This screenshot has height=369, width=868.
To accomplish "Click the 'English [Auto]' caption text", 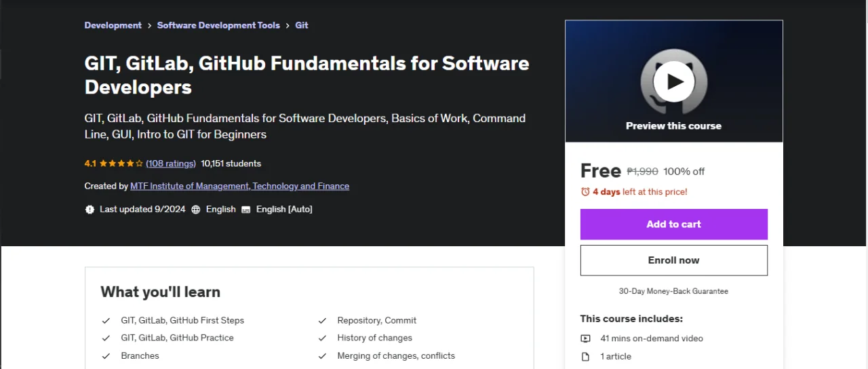I will (284, 210).
